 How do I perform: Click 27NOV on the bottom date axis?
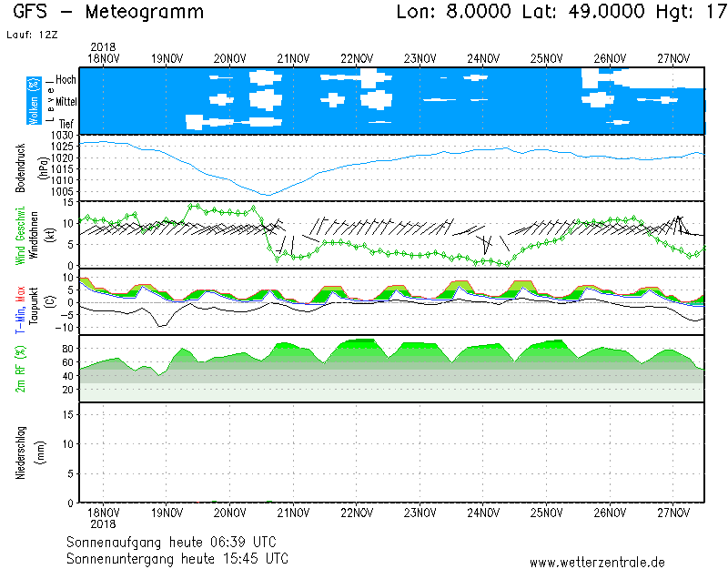(x=672, y=512)
